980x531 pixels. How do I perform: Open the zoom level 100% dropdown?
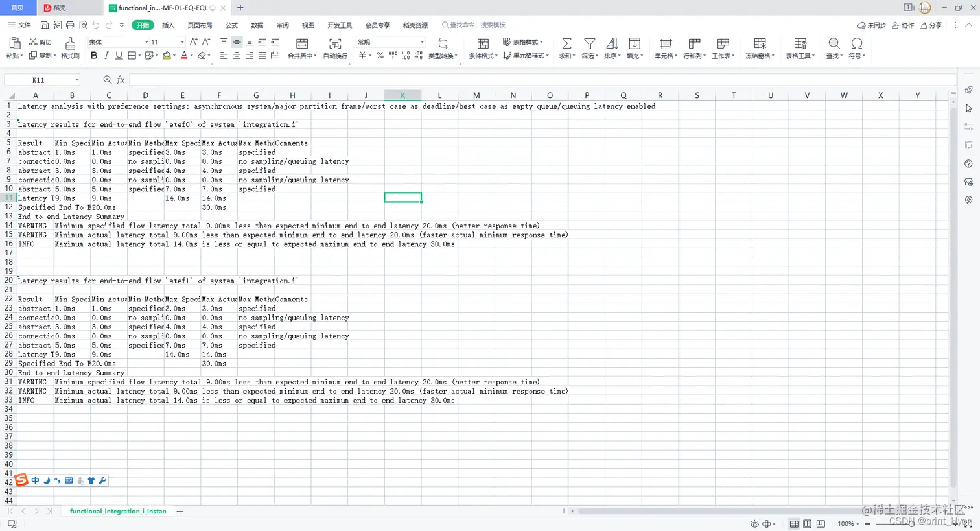[x=848, y=524]
